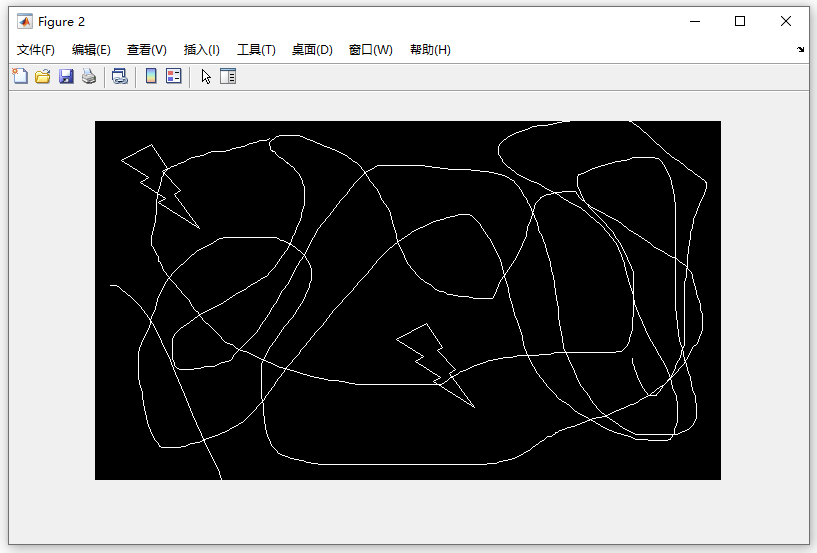Click the dock figure arrow icon
This screenshot has height=553, width=817.
(800, 50)
